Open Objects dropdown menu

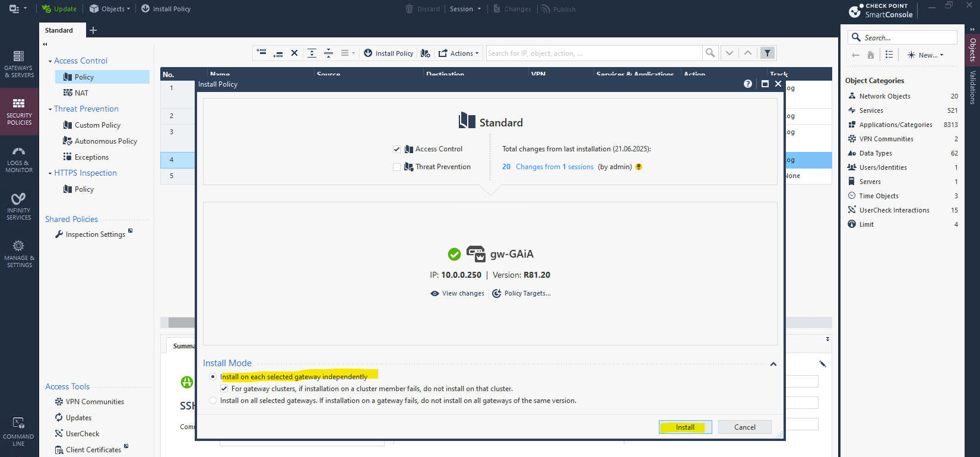(x=110, y=9)
